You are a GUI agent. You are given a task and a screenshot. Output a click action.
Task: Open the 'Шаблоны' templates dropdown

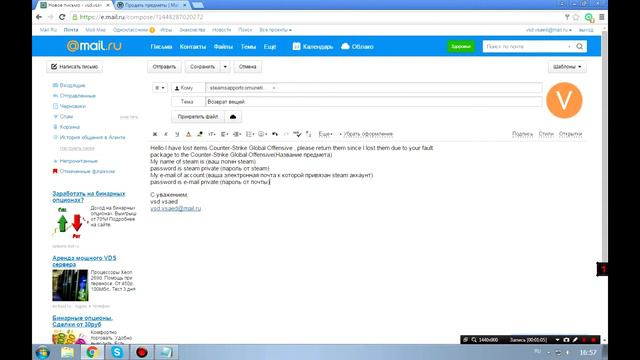click(567, 67)
